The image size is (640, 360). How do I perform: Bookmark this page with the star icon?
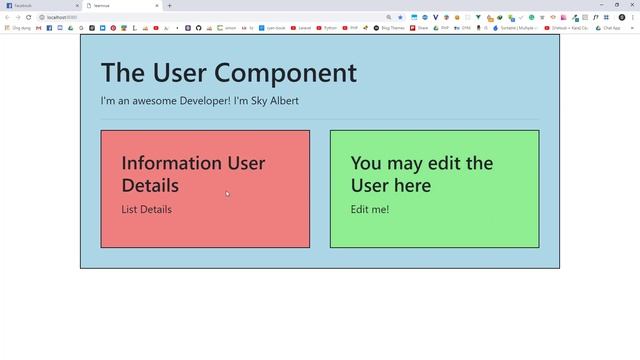[x=400, y=18]
